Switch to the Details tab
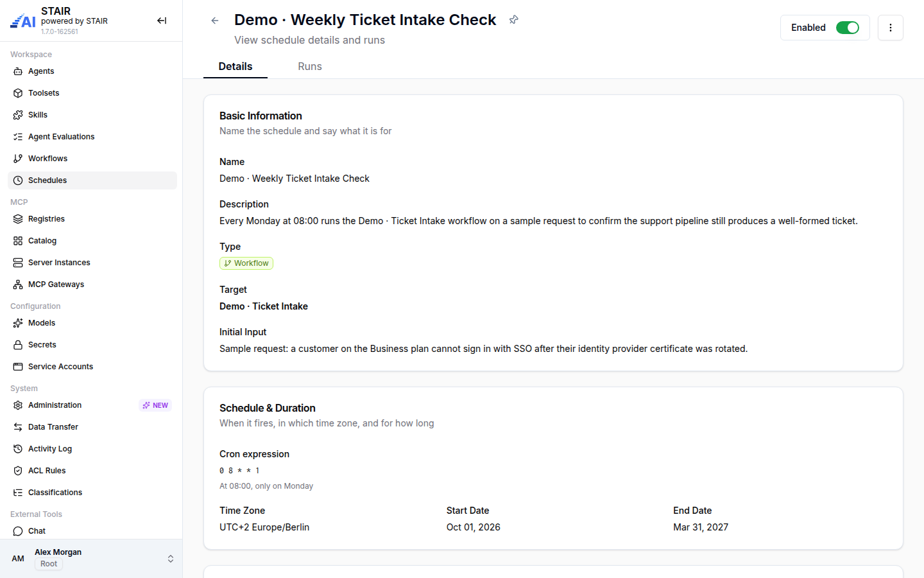 point(235,66)
